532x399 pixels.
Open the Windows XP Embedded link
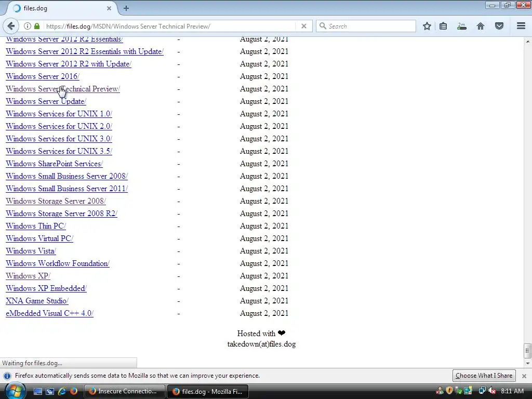[x=46, y=288]
